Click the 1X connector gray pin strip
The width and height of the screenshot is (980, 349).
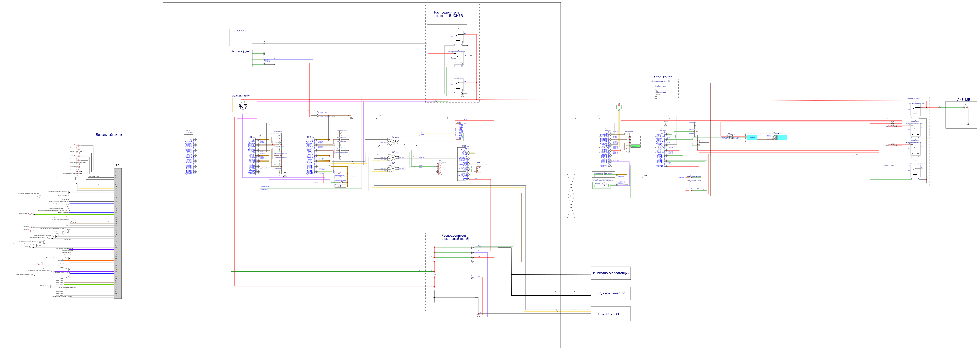pos(118,233)
